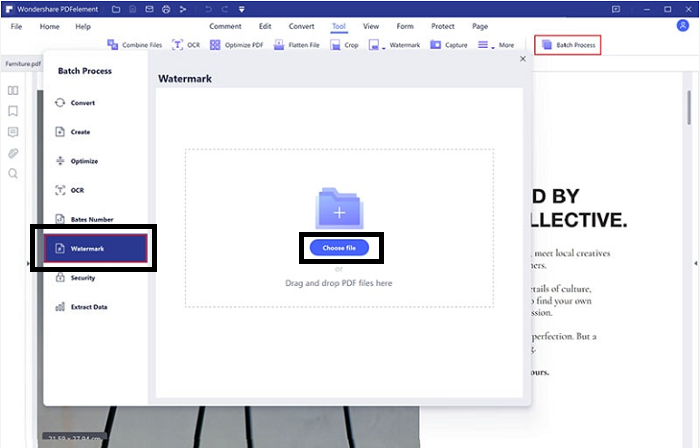Viewport: 700px width, 448px height.
Task: Click the Batch Process button
Action: [568, 45]
